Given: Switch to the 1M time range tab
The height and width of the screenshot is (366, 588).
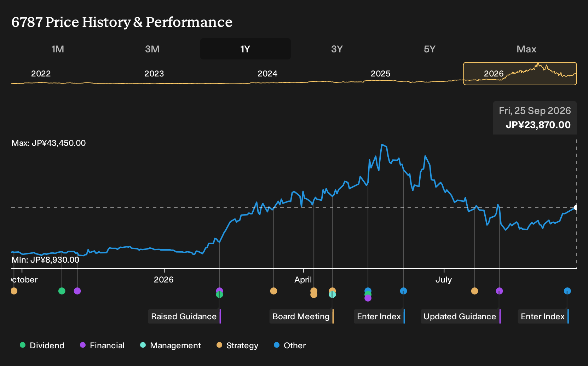Looking at the screenshot, I should tap(58, 49).
